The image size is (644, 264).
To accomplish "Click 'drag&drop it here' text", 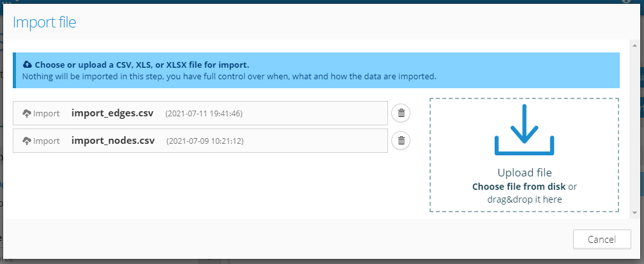I will (x=524, y=199).
